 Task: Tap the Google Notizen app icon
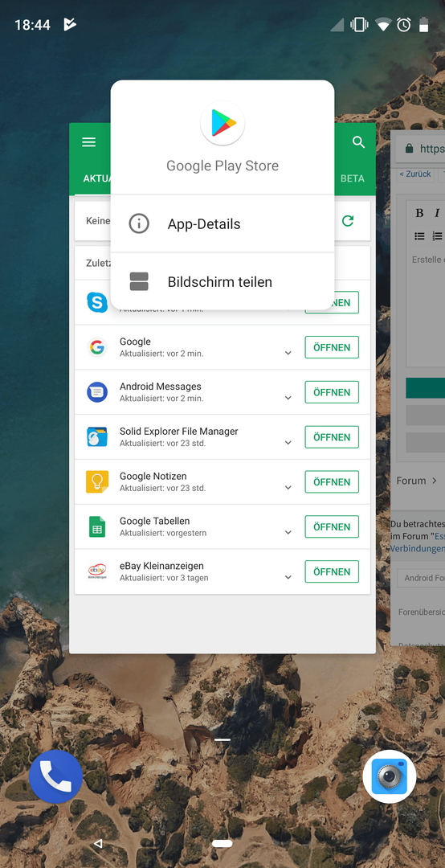(97, 482)
